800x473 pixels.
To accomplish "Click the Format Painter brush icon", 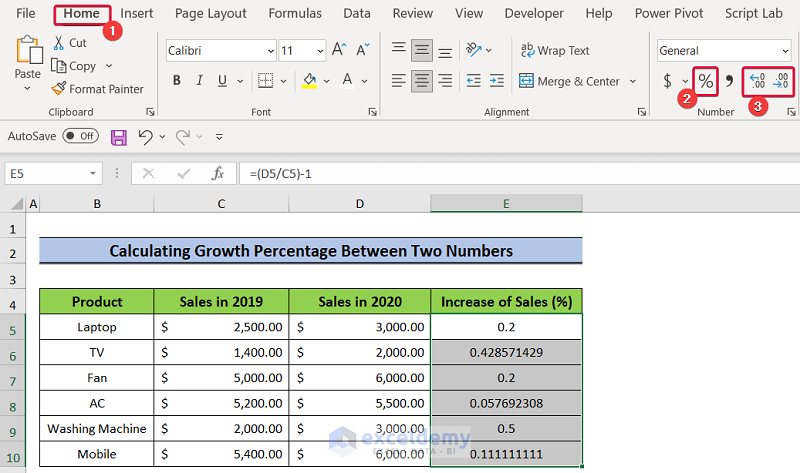I will [x=60, y=89].
